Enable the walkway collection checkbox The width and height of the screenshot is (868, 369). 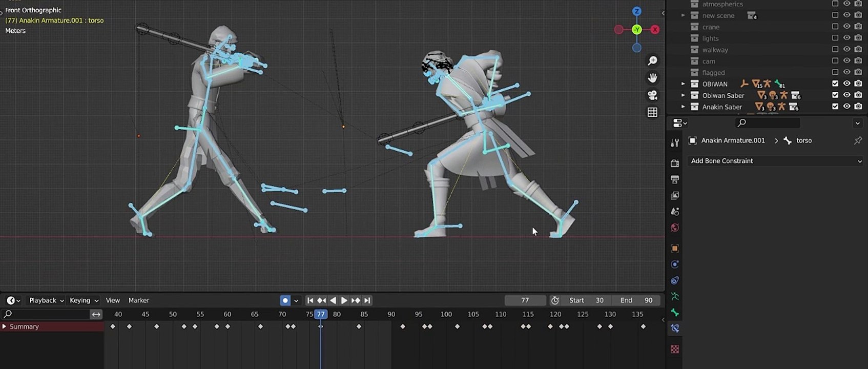(x=835, y=49)
